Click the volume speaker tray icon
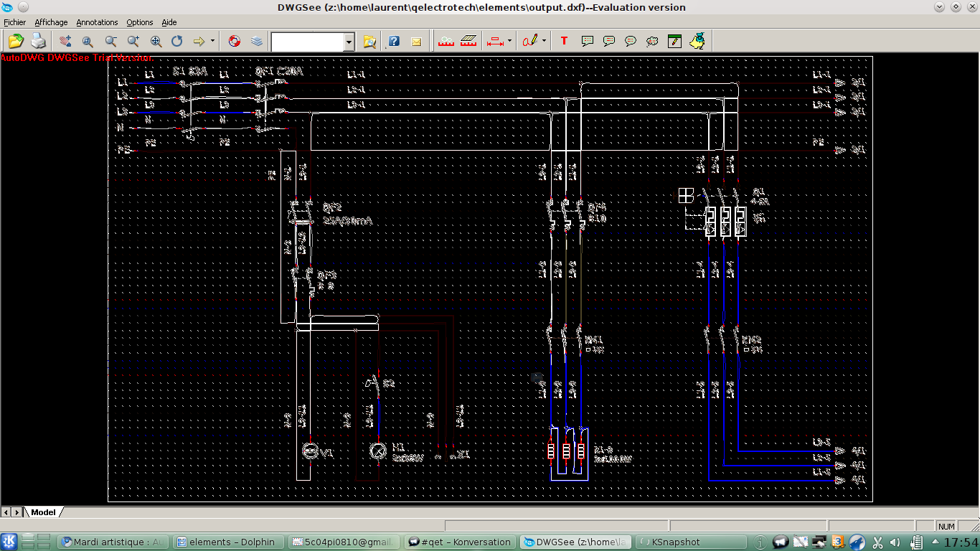The width and height of the screenshot is (980, 551). [x=894, y=542]
